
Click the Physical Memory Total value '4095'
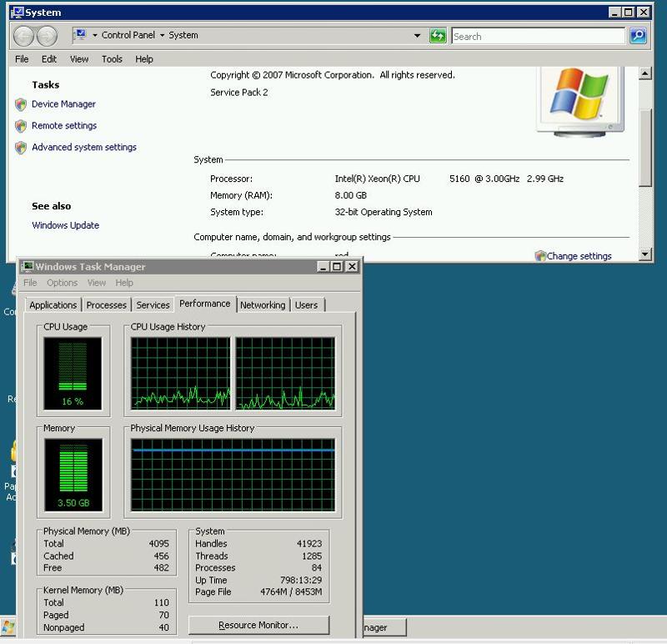pos(159,544)
